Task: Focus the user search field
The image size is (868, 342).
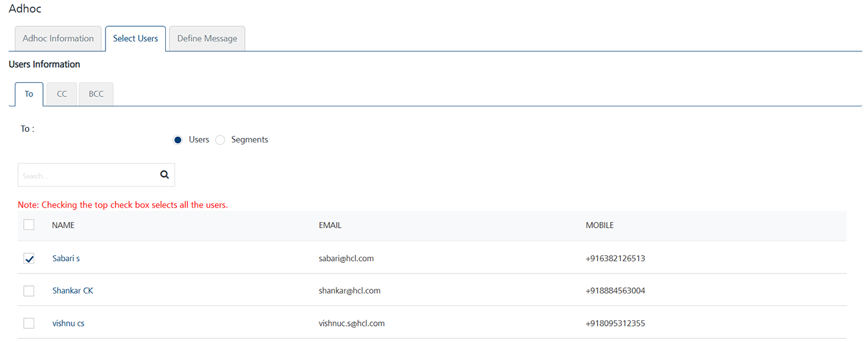Action: [x=87, y=175]
